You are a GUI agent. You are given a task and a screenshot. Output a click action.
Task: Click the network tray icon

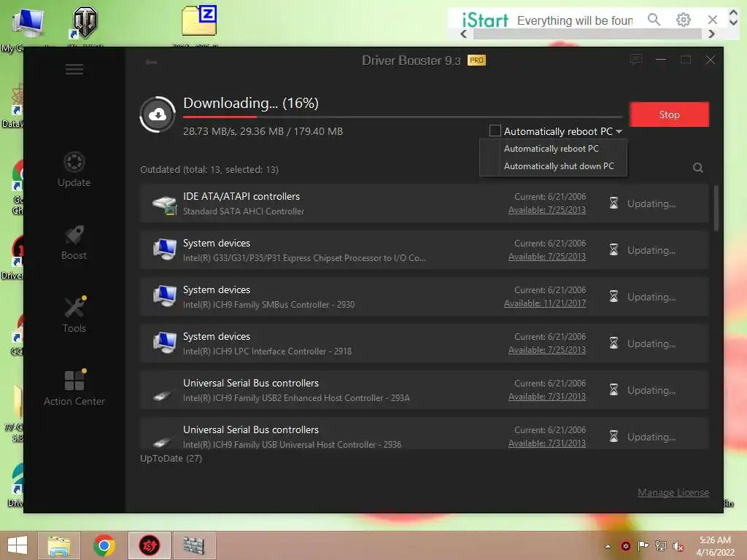tap(661, 546)
